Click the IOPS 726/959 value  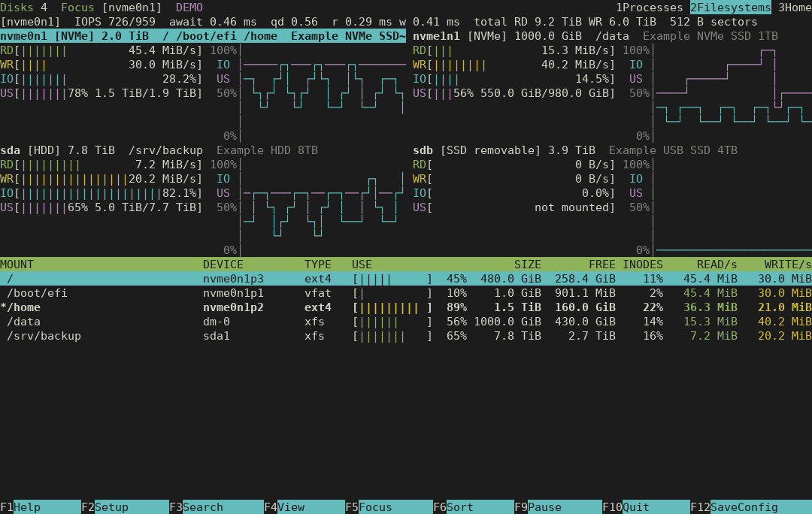(x=115, y=22)
